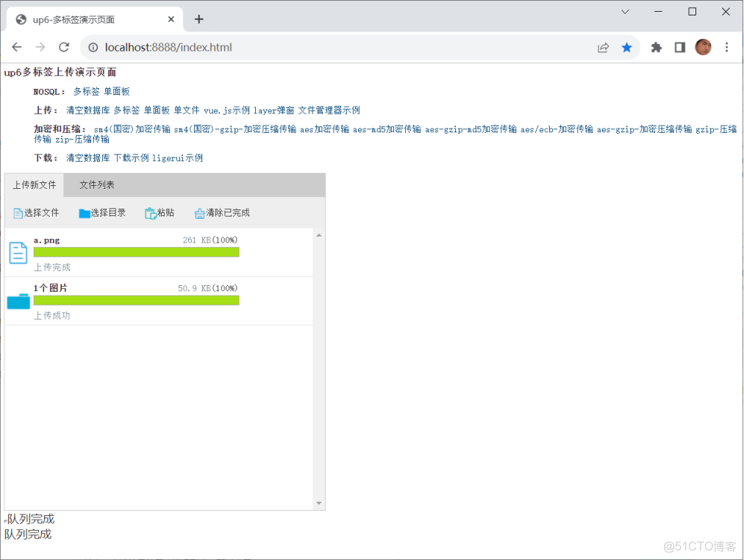The width and height of the screenshot is (744, 560).
Task: Open the tab search chevron dropdown
Action: [625, 12]
